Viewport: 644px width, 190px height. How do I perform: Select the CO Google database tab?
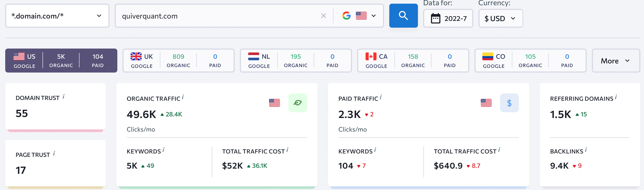pos(530,61)
